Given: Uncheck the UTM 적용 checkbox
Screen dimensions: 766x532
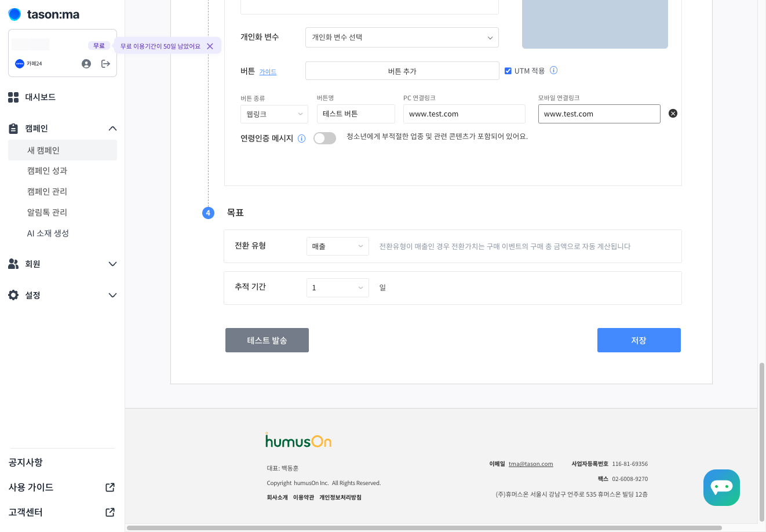Looking at the screenshot, I should coord(508,71).
